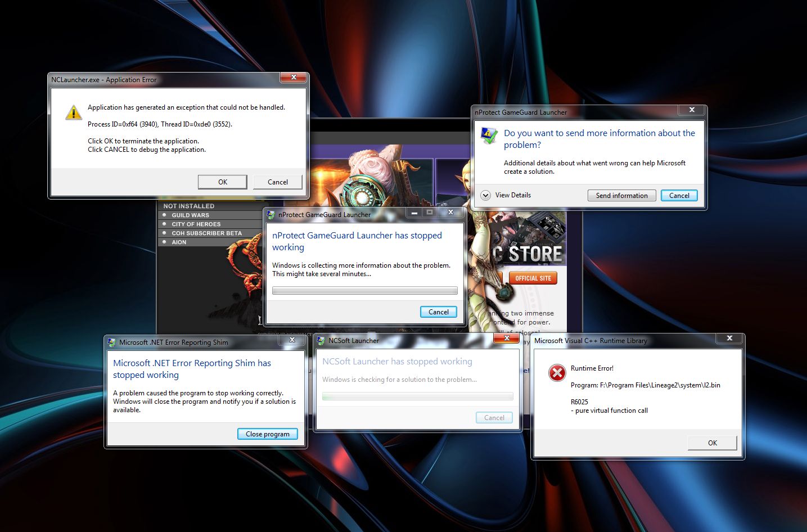Image resolution: width=807 pixels, height=532 pixels.
Task: Click the 'pure virtual function call' error text
Action: pos(609,411)
